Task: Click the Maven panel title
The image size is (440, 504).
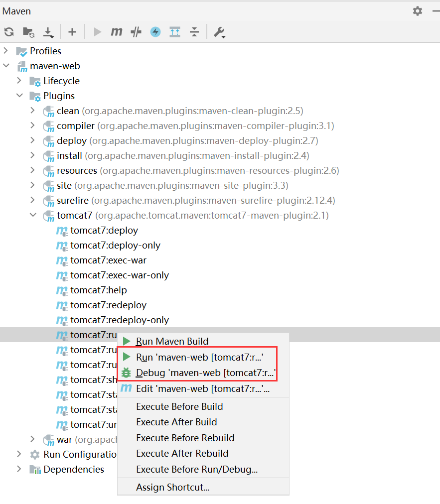Action: 17,11
